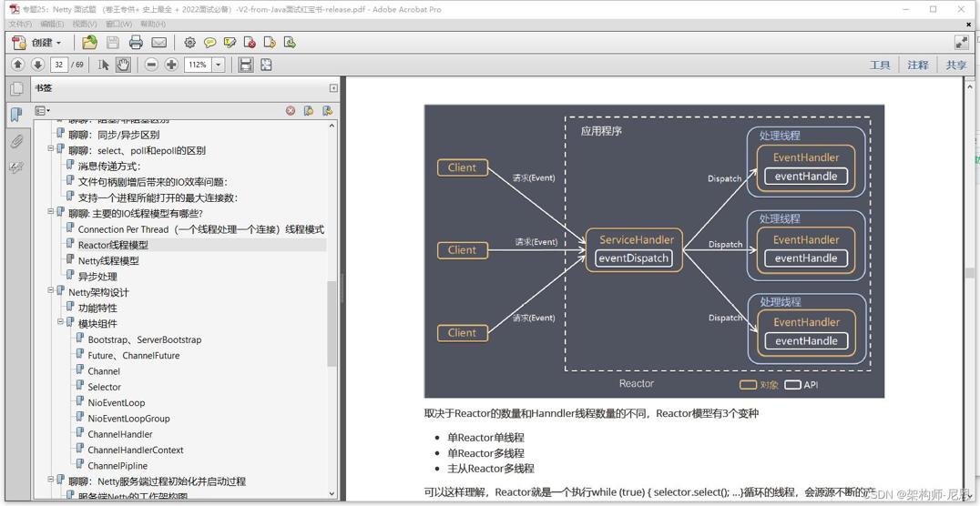Enter read mode with the expand arrows icon
This screenshot has width=980, height=506.
(x=962, y=43)
